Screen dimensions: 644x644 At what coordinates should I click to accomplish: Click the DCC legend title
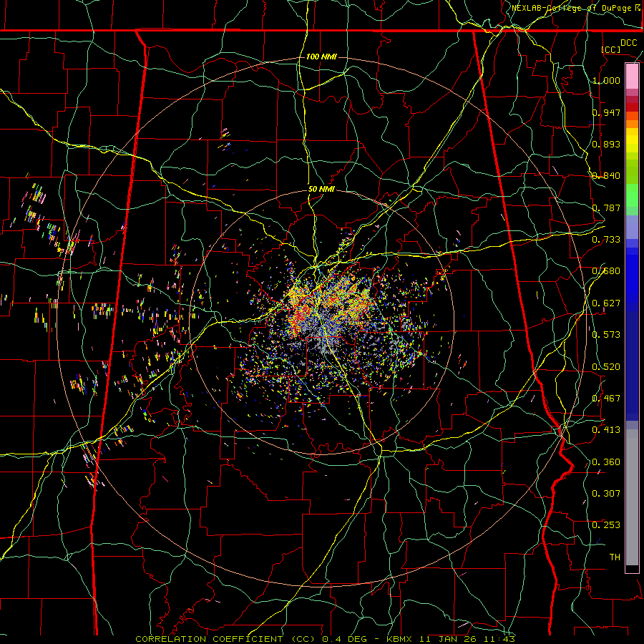pos(628,43)
